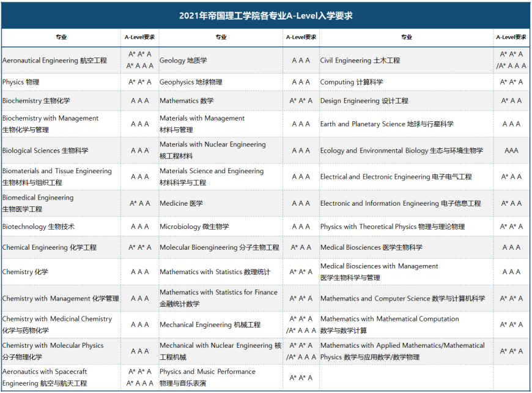
Task: Select the A-Level grade for Medical Biosciences 医学生物科学
Action: point(511,248)
